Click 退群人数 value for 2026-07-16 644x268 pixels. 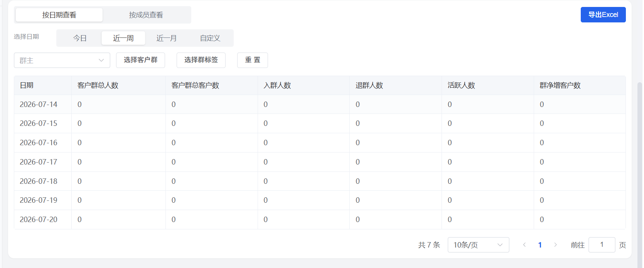click(x=358, y=142)
